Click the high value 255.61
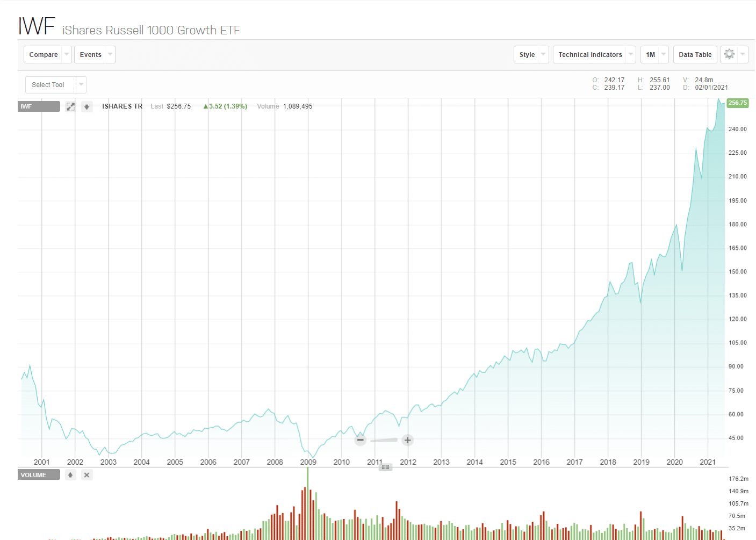This screenshot has width=756, height=540. [660, 80]
